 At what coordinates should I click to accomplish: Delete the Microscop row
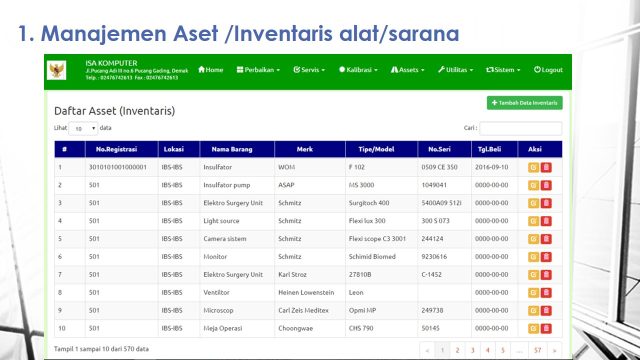point(546,311)
